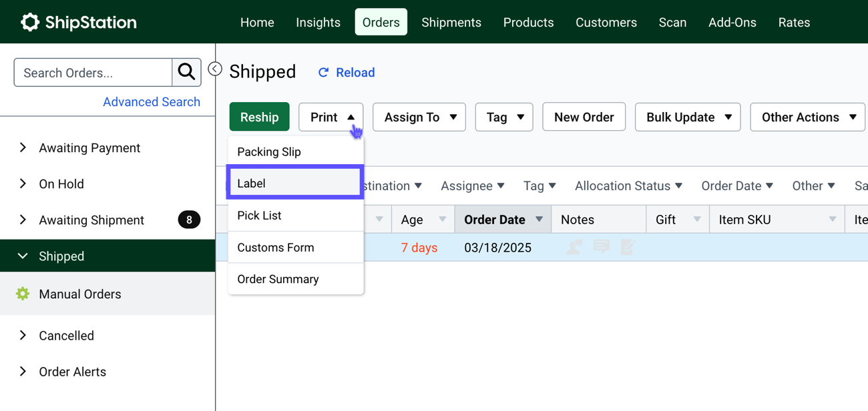Click inside the Search Orders field
868x411 pixels.
[87, 72]
